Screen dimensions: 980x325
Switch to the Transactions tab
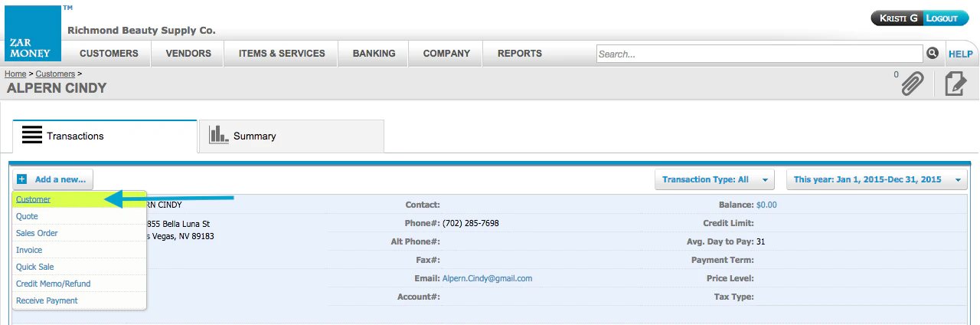[105, 136]
